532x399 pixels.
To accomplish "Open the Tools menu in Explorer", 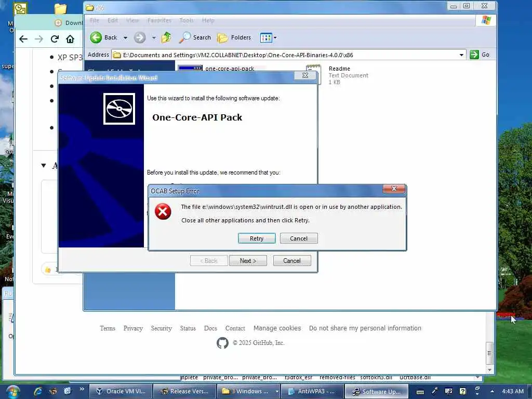I will 187,20.
